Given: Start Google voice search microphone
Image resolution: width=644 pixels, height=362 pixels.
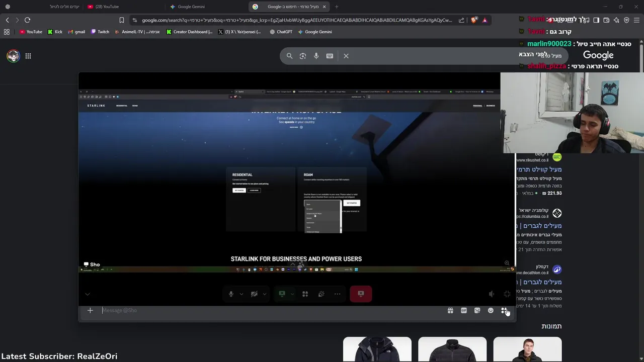Looking at the screenshot, I should [x=316, y=56].
